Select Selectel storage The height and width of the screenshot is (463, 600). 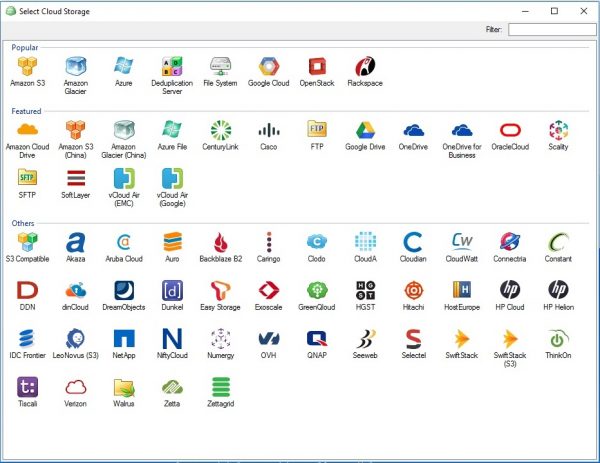[413, 338]
